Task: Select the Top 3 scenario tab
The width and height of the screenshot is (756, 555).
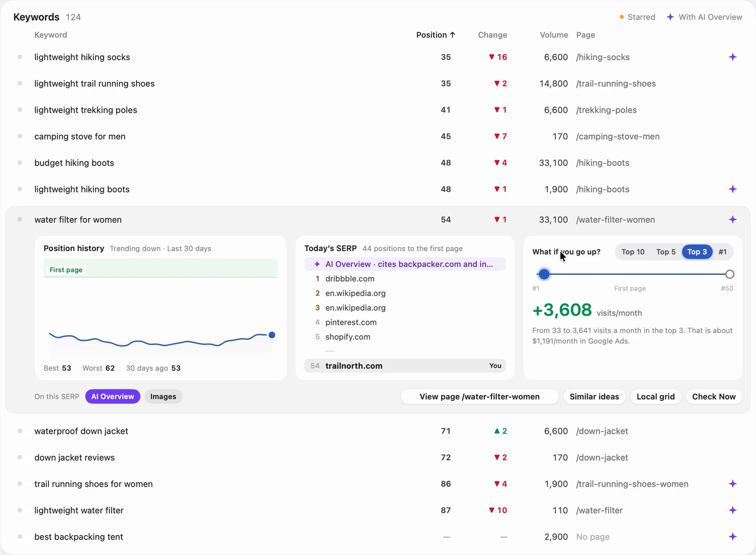Action: tap(697, 252)
